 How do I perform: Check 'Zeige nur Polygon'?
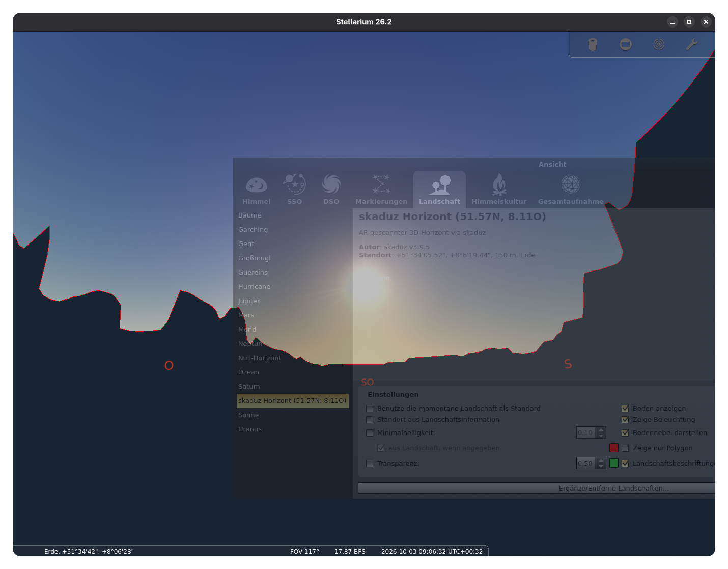pyautogui.click(x=625, y=448)
